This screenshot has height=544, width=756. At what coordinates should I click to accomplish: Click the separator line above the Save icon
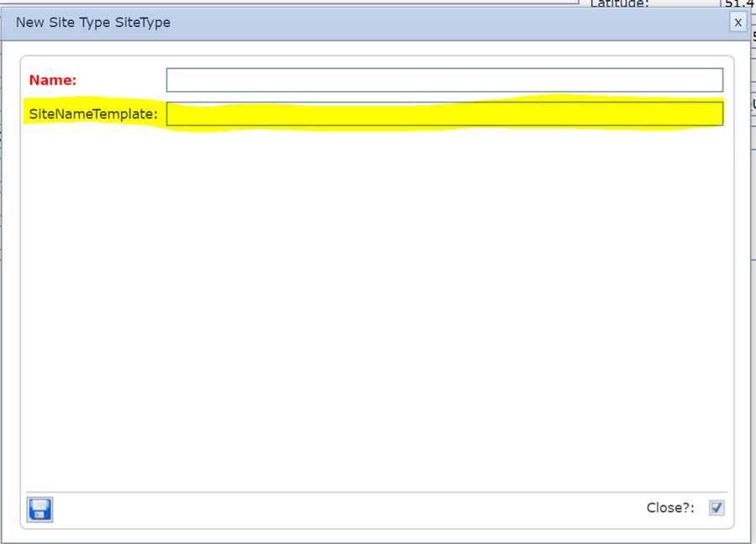point(377,492)
